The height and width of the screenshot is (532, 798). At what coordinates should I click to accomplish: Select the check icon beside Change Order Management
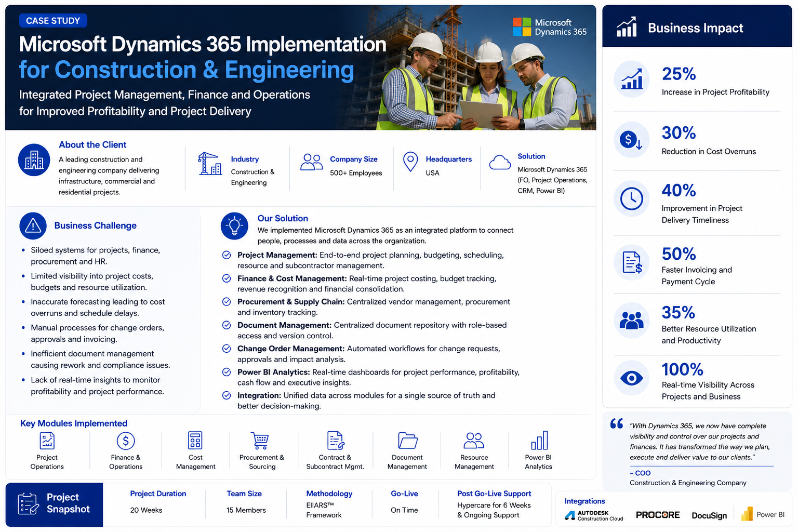point(227,349)
